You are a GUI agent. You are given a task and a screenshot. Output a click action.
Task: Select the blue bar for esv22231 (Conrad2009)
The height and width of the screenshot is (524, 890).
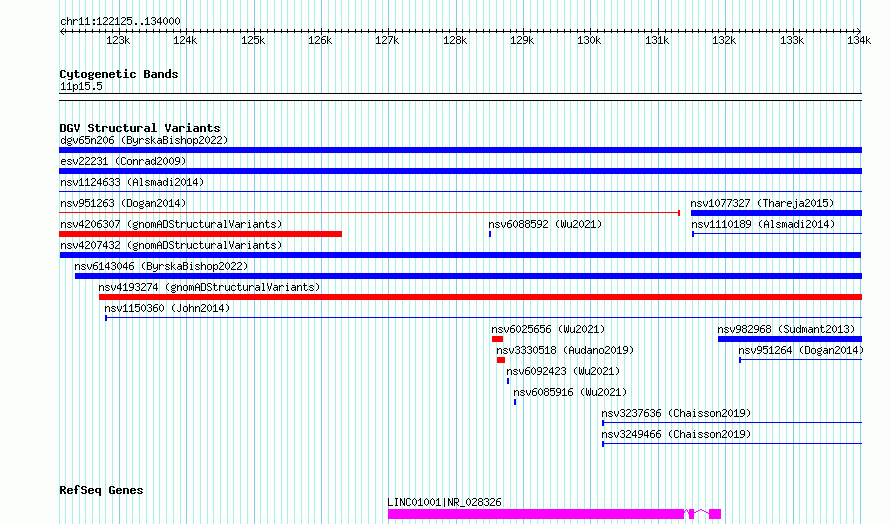pyautogui.click(x=460, y=171)
